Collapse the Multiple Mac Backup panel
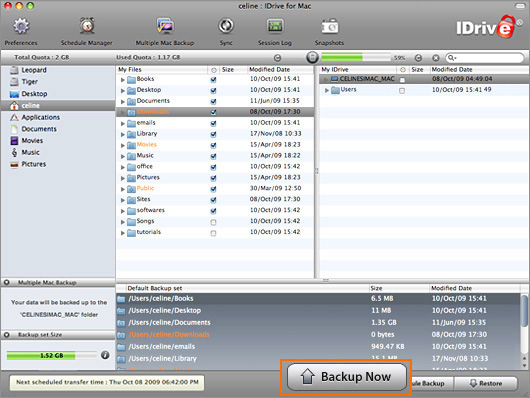This screenshot has width=530, height=398. [6, 282]
